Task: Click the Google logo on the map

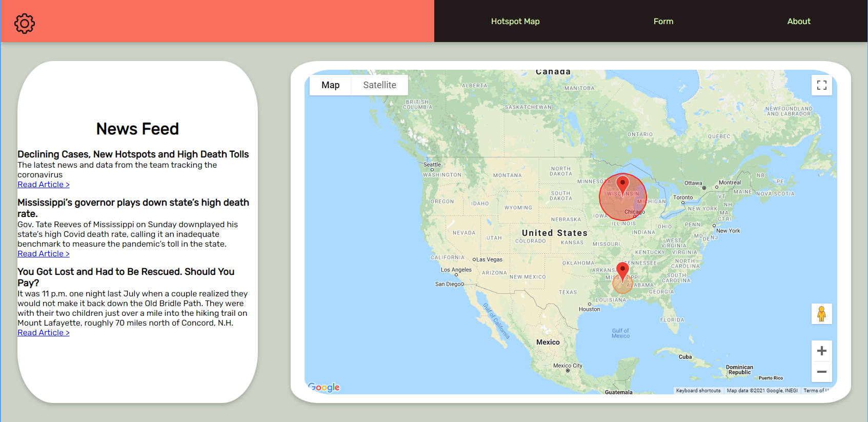Action: 324,387
